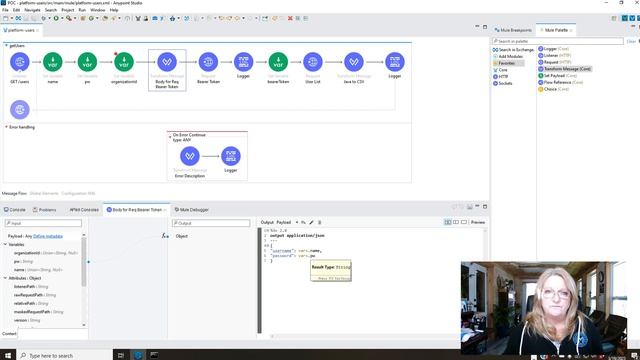This screenshot has height=360, width=640.
Task: Open the File menu
Action: point(5,10)
